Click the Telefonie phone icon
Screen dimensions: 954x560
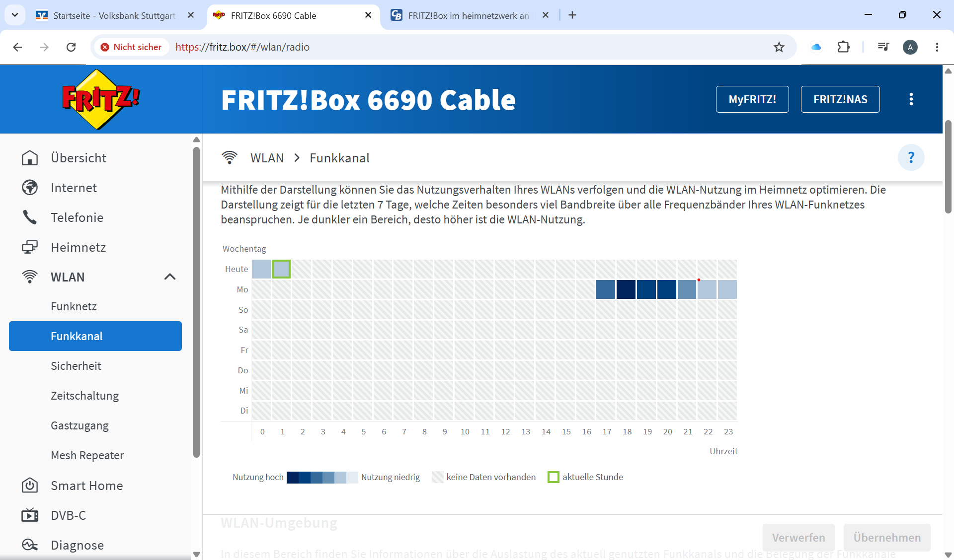(30, 217)
